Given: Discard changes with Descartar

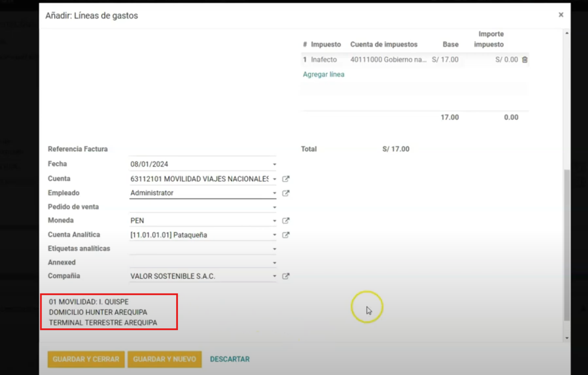Looking at the screenshot, I should pos(230,359).
